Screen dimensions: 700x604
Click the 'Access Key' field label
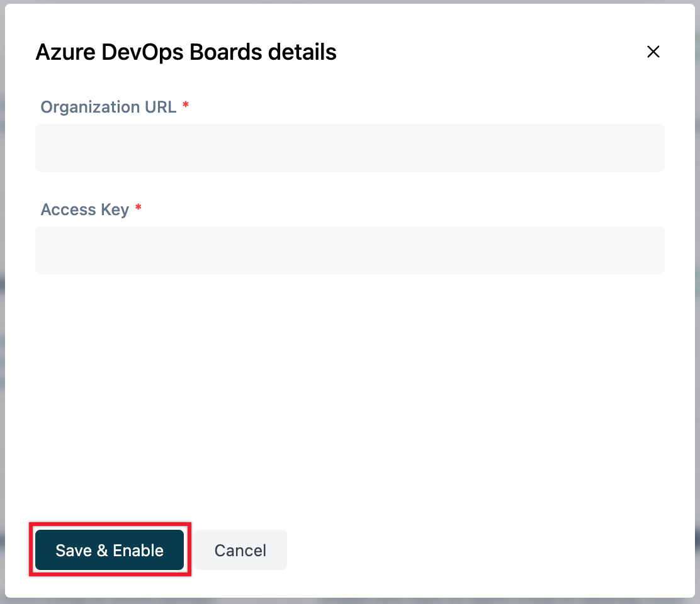click(x=85, y=210)
